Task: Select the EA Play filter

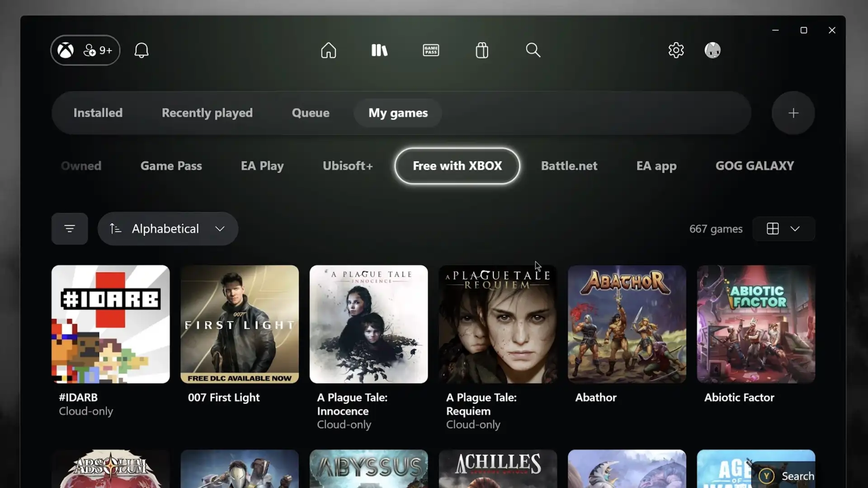Action: (x=262, y=166)
